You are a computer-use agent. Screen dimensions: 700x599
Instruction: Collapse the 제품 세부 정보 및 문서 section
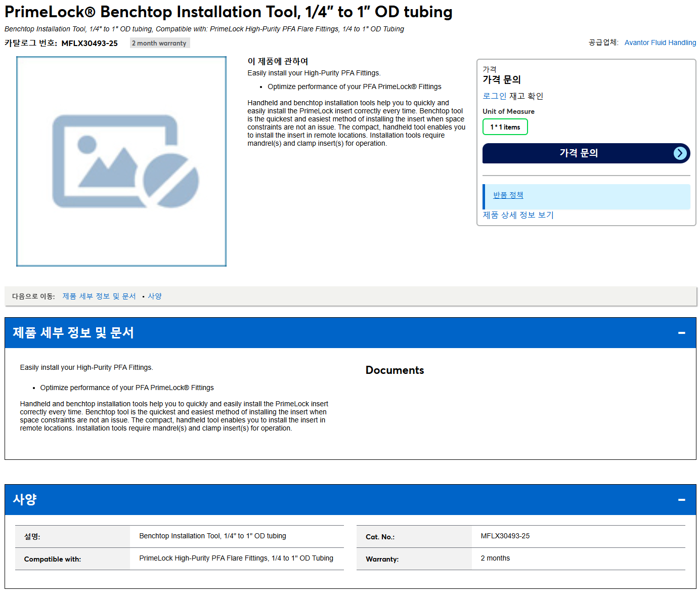(x=681, y=333)
